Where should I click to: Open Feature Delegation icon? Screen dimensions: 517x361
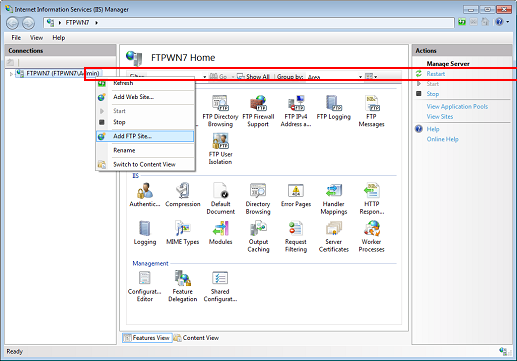[x=182, y=286]
